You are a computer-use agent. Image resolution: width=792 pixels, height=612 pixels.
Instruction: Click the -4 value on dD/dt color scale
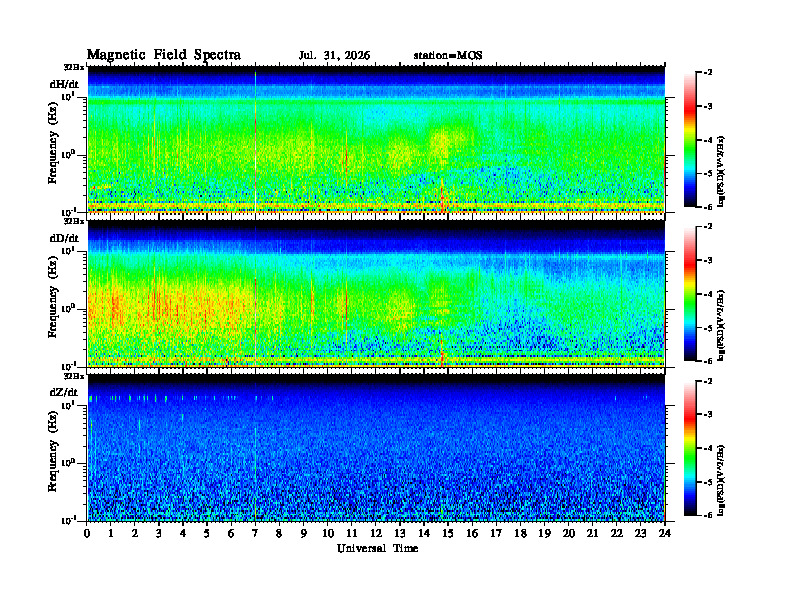pyautogui.click(x=709, y=294)
